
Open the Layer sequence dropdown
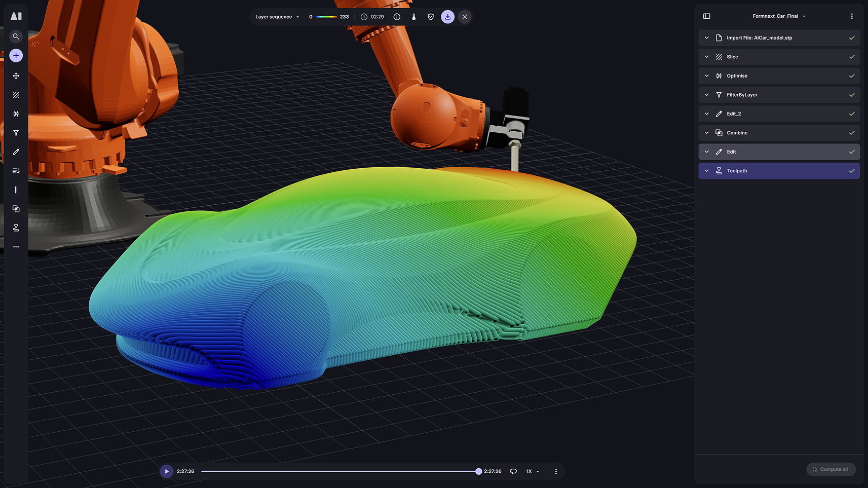tap(277, 17)
